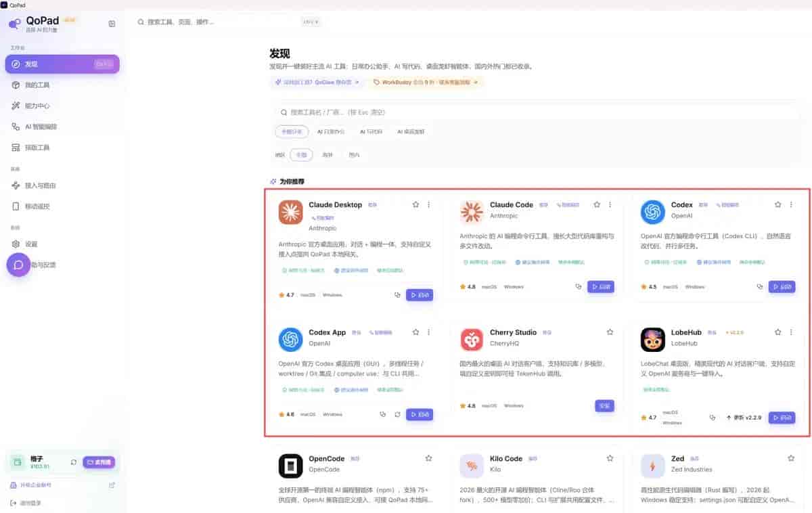Favorite Claude Code with its star
The width and height of the screenshot is (812, 513).
pyautogui.click(x=597, y=204)
